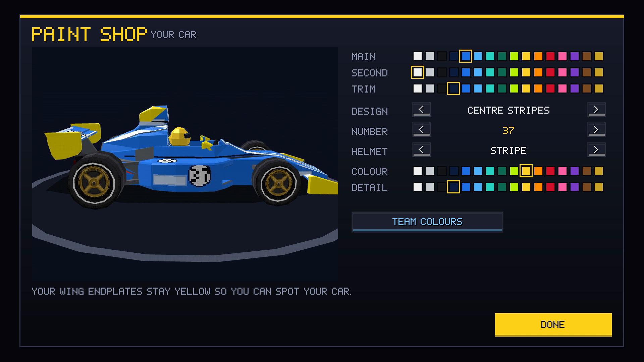Select highlighted yellow helmet Colour swatch
Viewport: 644px width, 362px height.
tap(526, 171)
